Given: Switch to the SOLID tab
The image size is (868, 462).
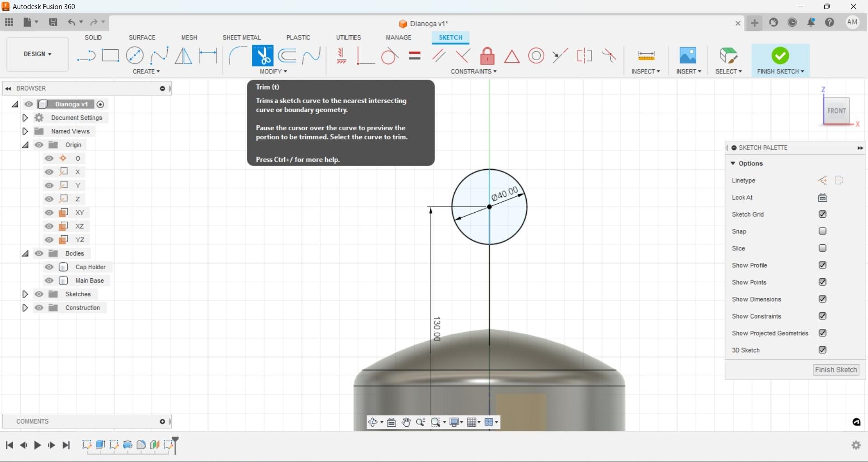Looking at the screenshot, I should click(x=93, y=38).
